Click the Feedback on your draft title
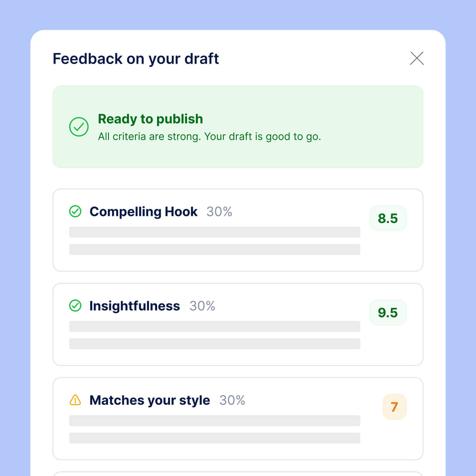 point(136,59)
